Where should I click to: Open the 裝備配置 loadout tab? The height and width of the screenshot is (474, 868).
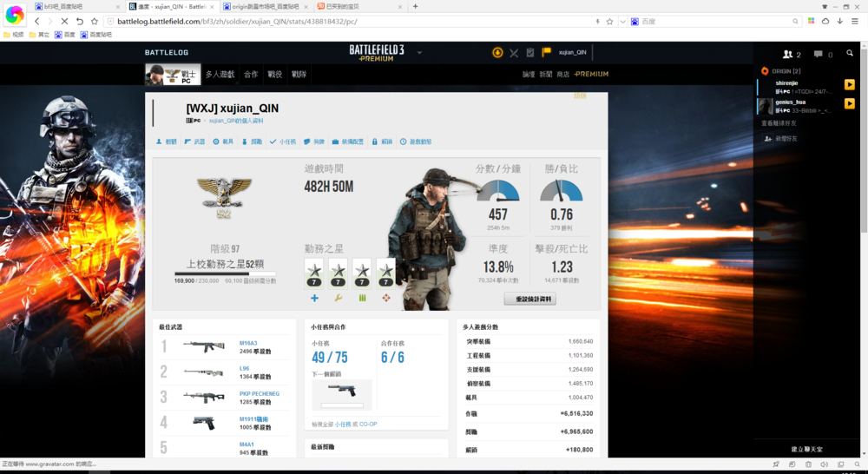[x=348, y=142]
